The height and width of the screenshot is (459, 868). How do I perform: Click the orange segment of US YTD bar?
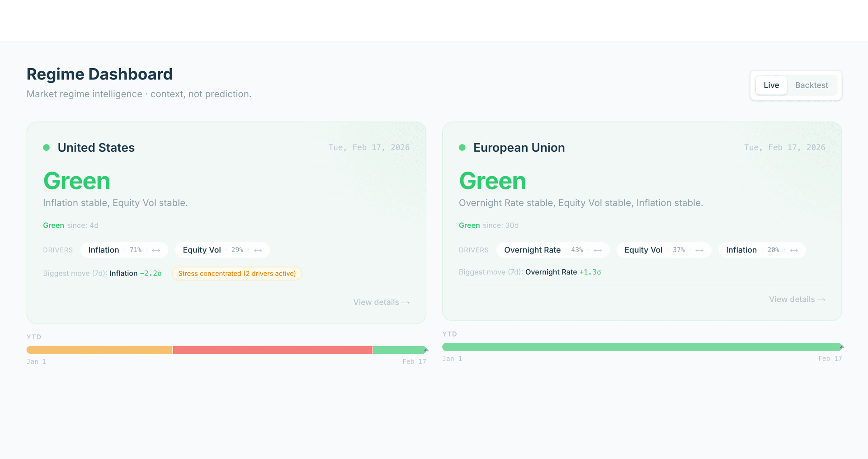coord(99,350)
